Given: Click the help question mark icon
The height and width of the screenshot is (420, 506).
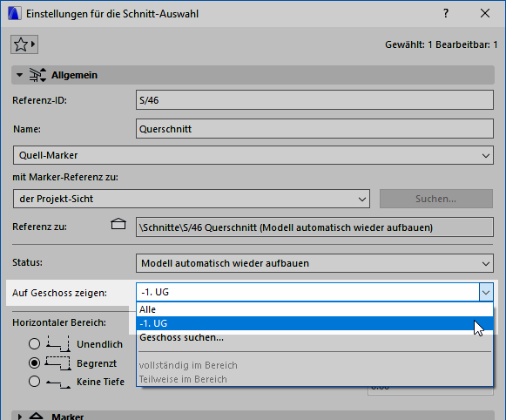Looking at the screenshot, I should pyautogui.click(x=446, y=14).
